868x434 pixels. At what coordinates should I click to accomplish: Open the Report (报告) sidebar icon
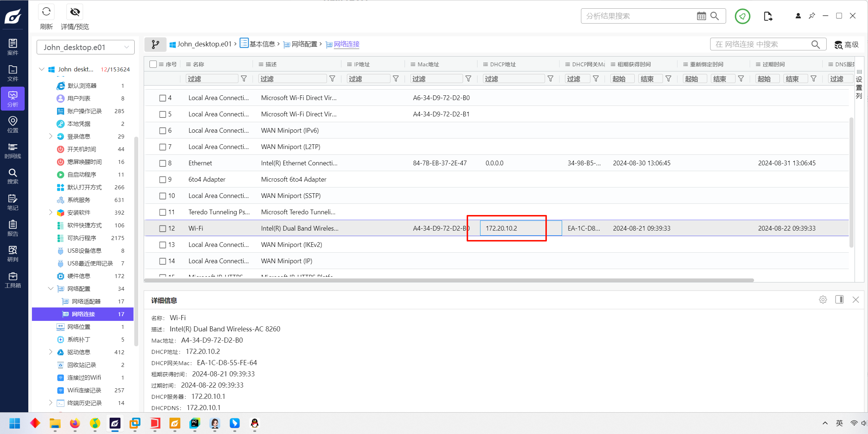(x=13, y=228)
